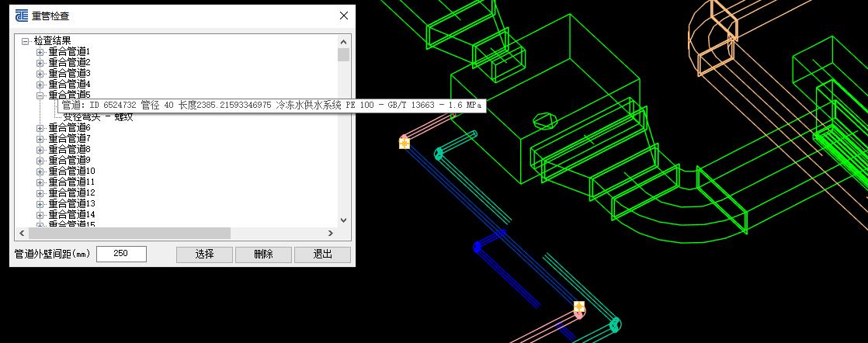Click the horizontal scrollbar right arrow
The height and width of the screenshot is (343, 868).
click(330, 233)
